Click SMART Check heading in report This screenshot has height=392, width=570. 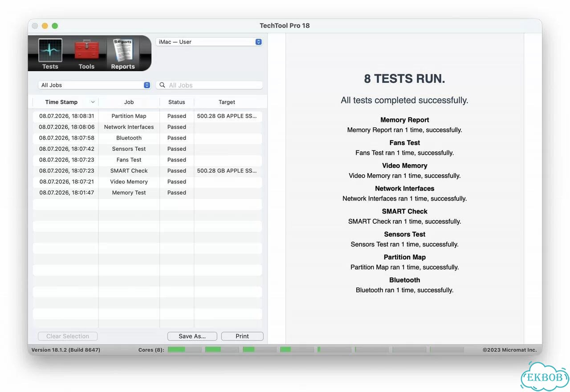404,211
